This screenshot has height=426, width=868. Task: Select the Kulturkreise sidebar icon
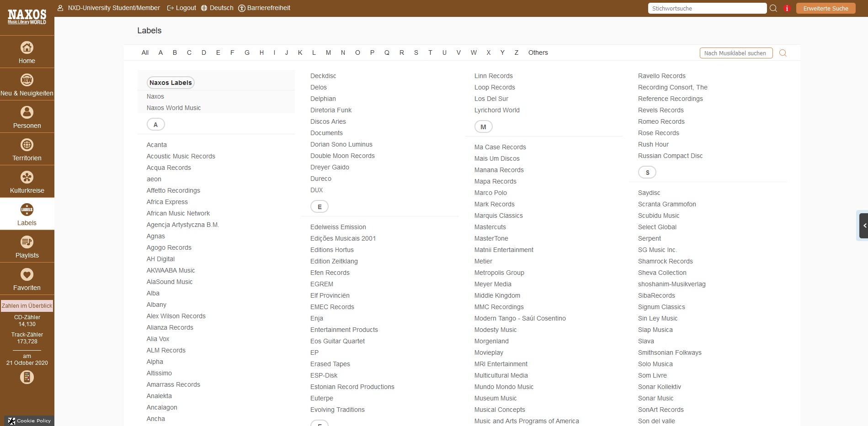[27, 177]
